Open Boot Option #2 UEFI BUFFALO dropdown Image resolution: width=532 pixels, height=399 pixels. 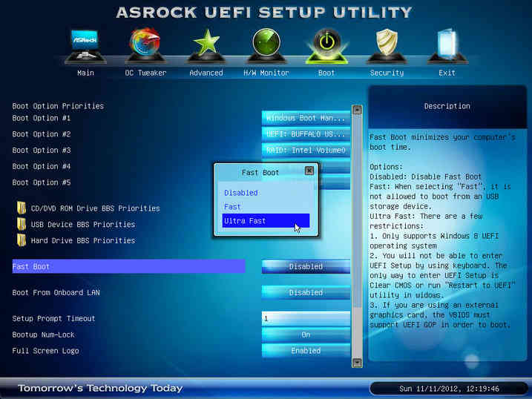coord(306,134)
